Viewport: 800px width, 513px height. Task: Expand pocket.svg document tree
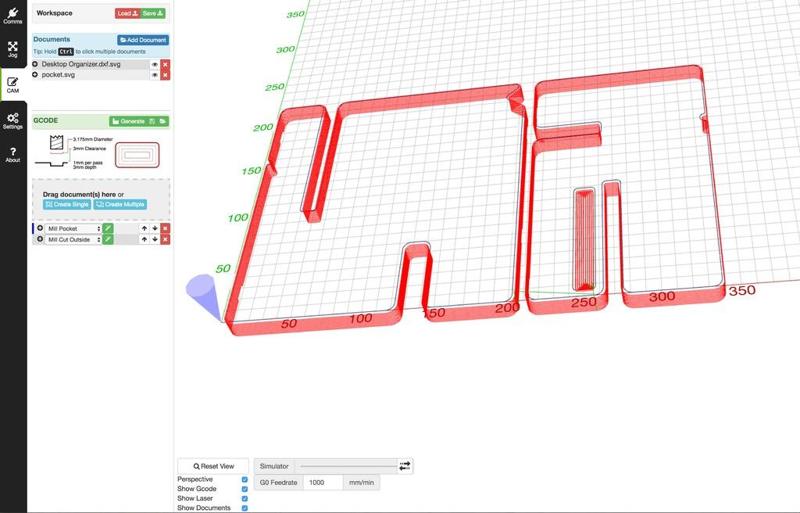pos(35,75)
